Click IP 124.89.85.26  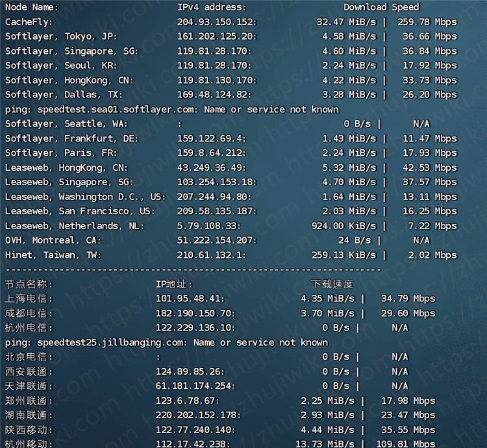[x=190, y=371]
